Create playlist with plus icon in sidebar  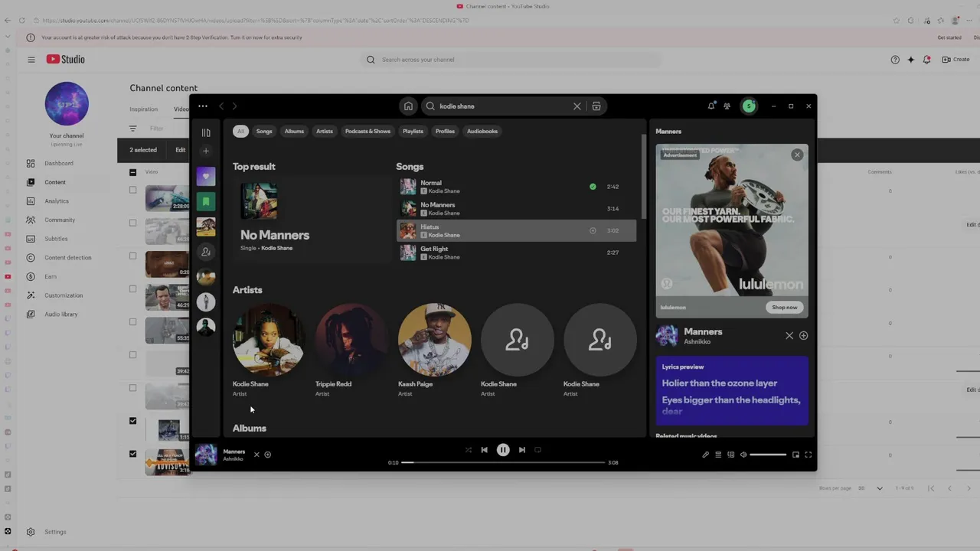[206, 151]
